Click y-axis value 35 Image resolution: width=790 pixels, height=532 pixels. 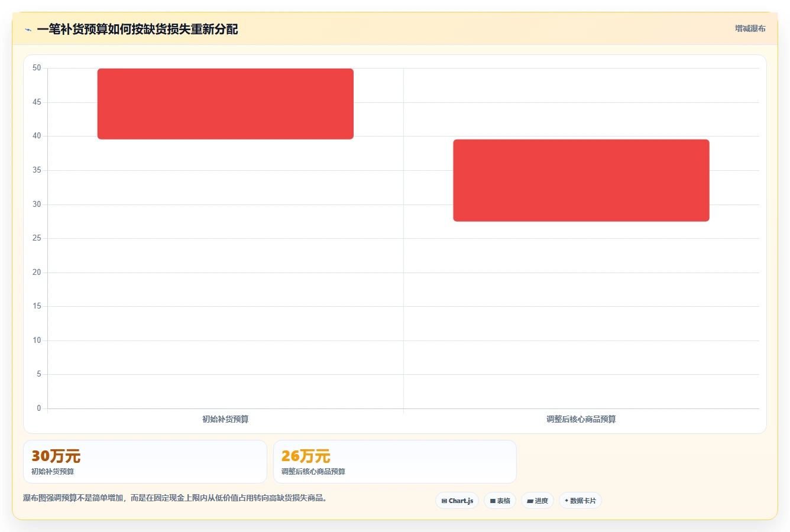tap(37, 170)
